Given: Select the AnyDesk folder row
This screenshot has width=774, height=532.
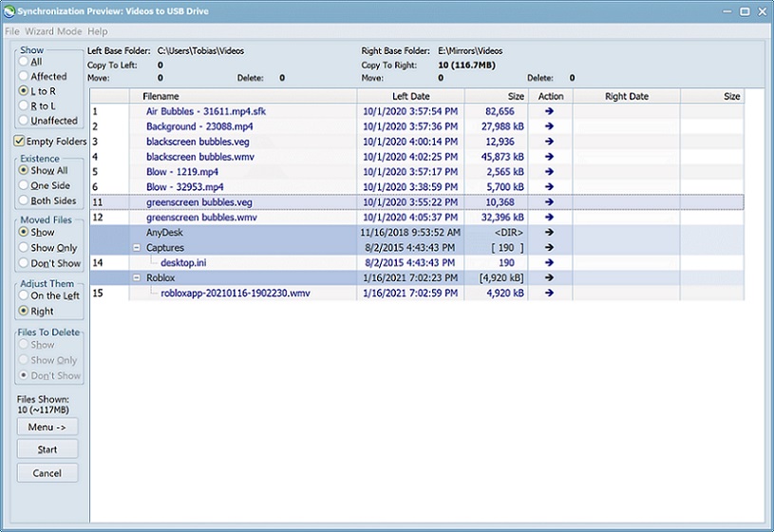Looking at the screenshot, I should [x=417, y=232].
